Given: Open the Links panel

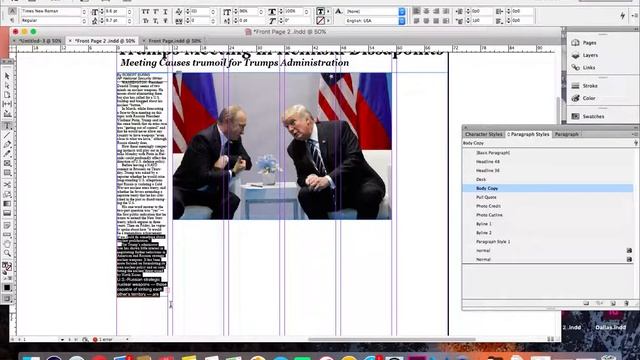Looking at the screenshot, I should [x=584, y=67].
